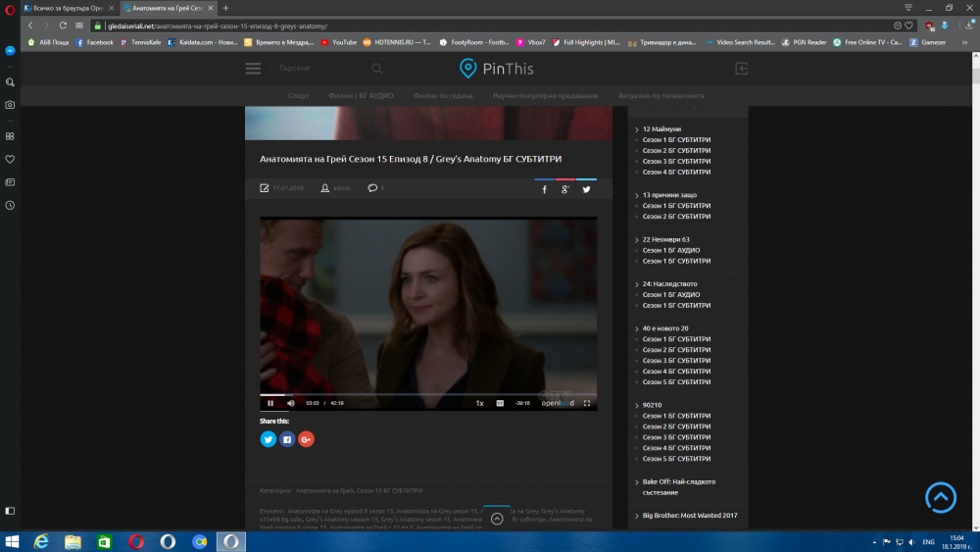Viewport: 980px width, 552px height.
Task: Click the PinThis site logo
Action: (496, 68)
